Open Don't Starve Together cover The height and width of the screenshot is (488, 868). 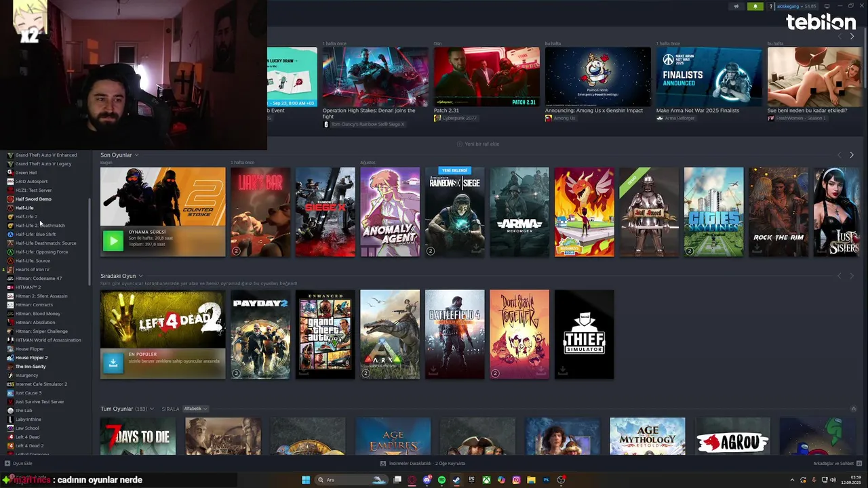pos(519,334)
